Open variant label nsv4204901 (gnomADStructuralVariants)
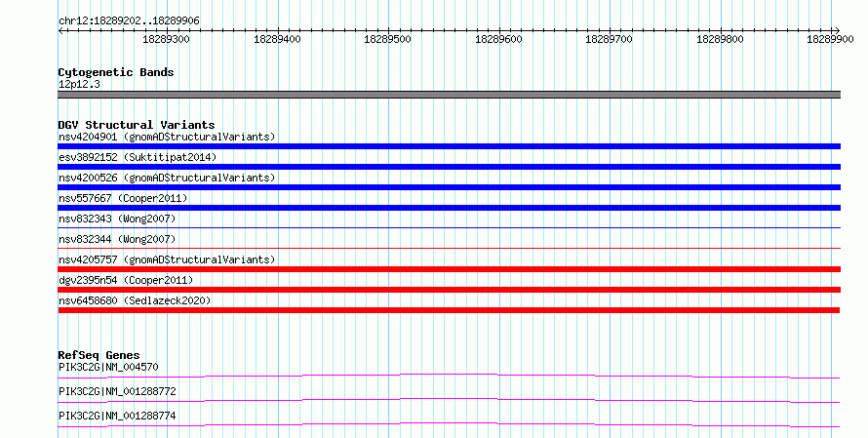The image size is (868, 438). click(167, 137)
